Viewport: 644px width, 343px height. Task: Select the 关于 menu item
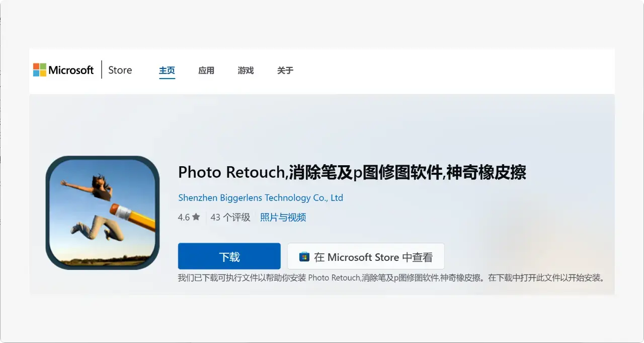click(x=285, y=71)
